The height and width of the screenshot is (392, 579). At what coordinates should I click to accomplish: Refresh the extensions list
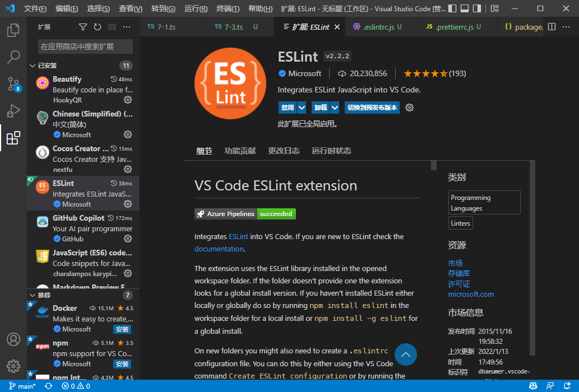point(98,27)
